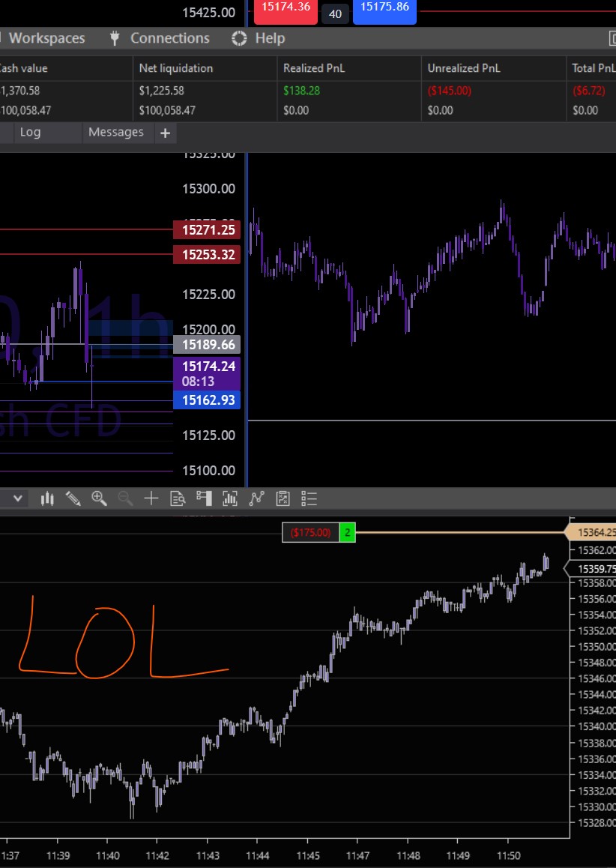Open the chart style candlestick icon

pos(47,498)
